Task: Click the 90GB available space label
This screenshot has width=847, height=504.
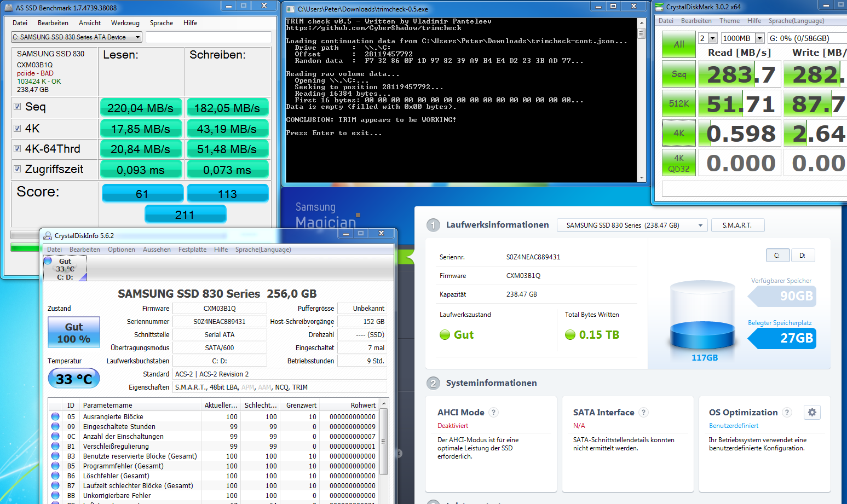Action: [x=783, y=296]
